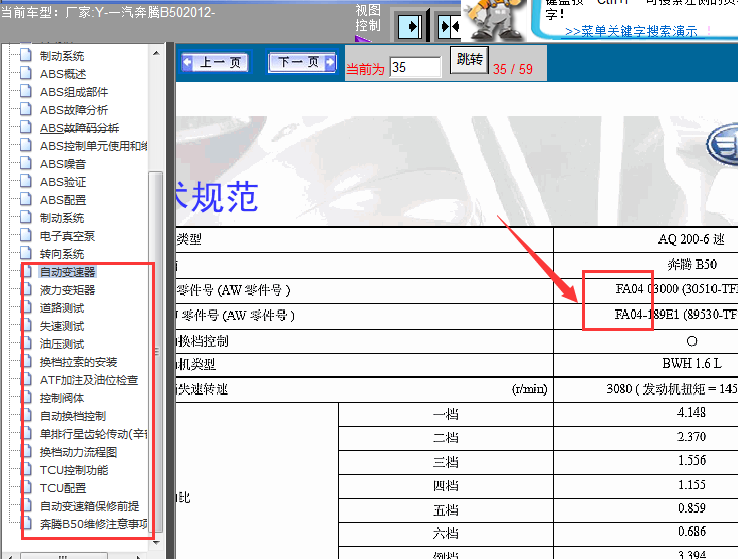Click the gear ratio value 0.686
738x559 pixels.
(x=691, y=532)
